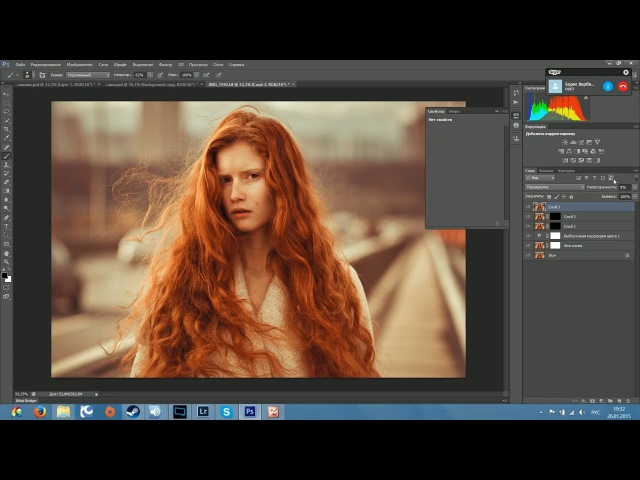
Task: Launch Firefox from the taskbar
Action: click(x=40, y=411)
